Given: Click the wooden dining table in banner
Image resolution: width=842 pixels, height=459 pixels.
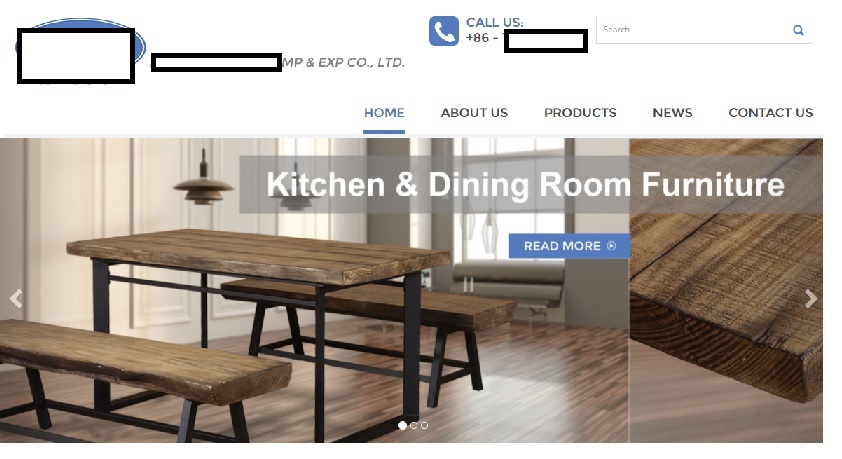Looking at the screenshot, I should click(x=258, y=258).
